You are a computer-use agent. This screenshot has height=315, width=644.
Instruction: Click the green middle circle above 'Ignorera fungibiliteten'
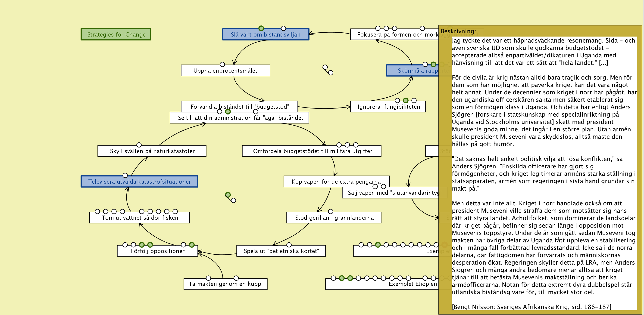[406, 100]
